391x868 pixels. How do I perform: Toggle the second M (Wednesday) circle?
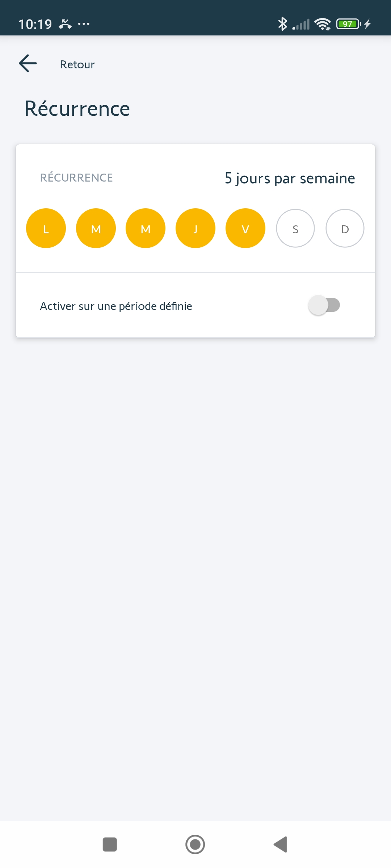click(146, 229)
